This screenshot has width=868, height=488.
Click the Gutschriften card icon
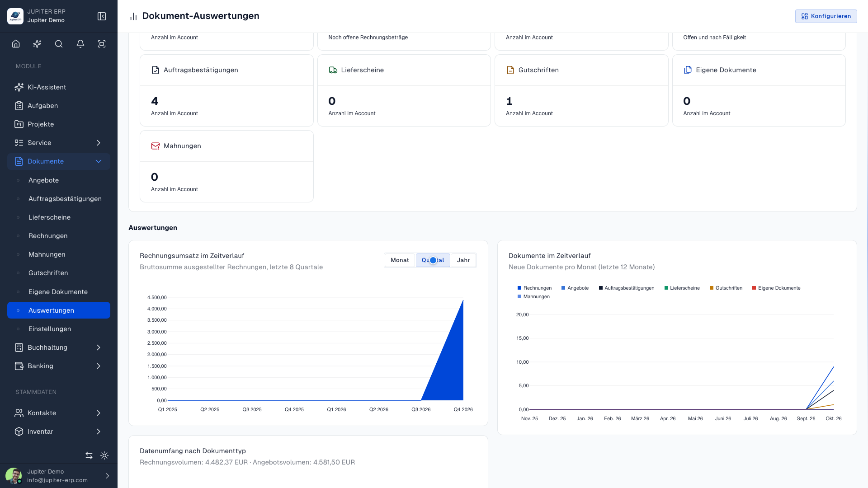[510, 70]
